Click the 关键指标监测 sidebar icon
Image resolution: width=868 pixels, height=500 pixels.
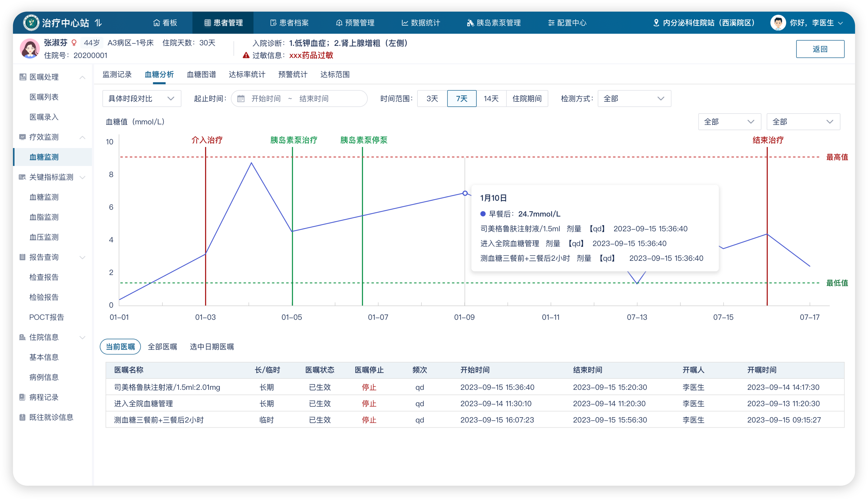(23, 177)
